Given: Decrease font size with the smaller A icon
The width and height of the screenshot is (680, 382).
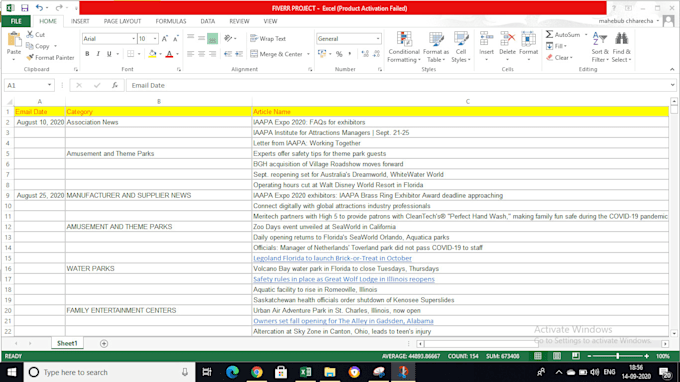Looking at the screenshot, I should pos(176,39).
